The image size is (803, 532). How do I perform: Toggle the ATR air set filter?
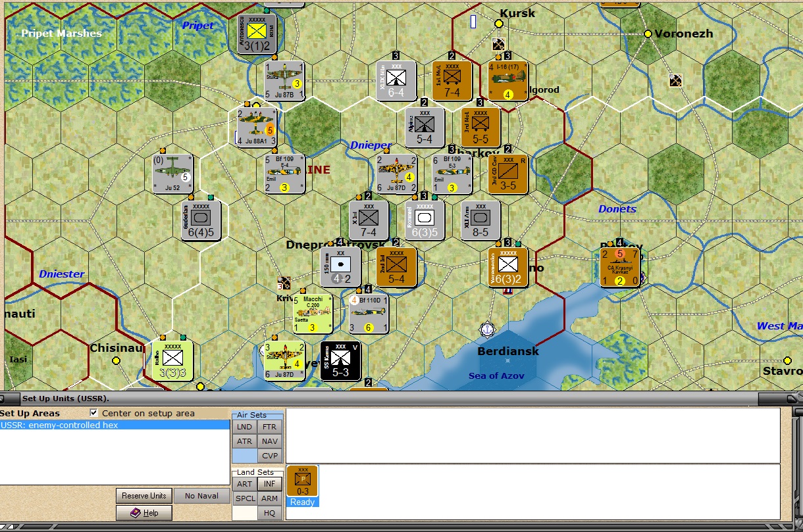pos(244,441)
